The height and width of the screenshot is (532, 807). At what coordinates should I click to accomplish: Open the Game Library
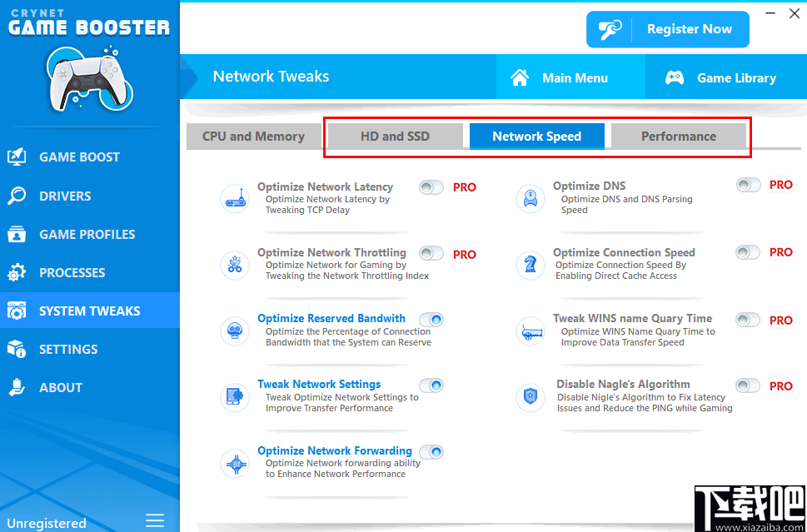pyautogui.click(x=725, y=77)
